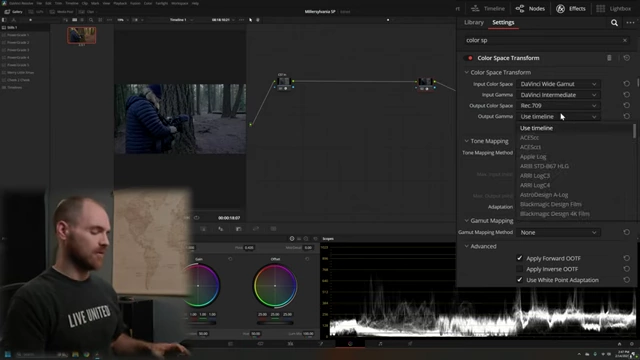640x360 pixels.
Task: Open the Input Gamma dropdown
Action: point(558,95)
